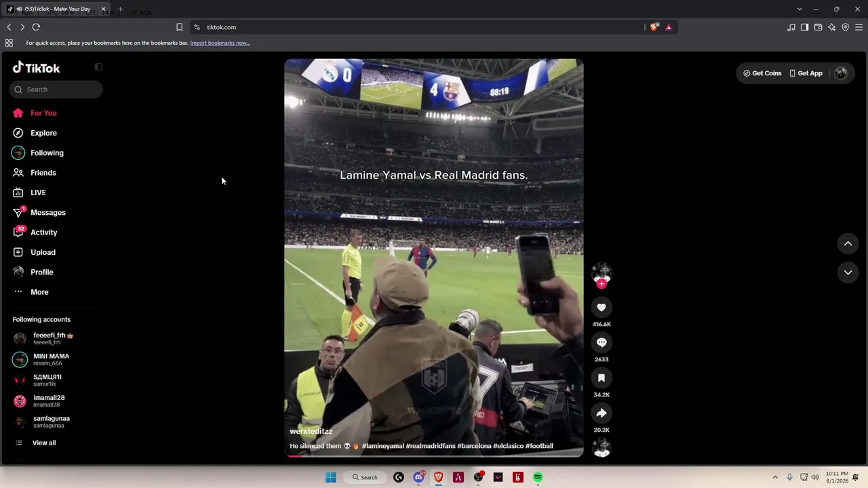Click the TikTok search field
The width and height of the screenshot is (868, 488).
(56, 89)
